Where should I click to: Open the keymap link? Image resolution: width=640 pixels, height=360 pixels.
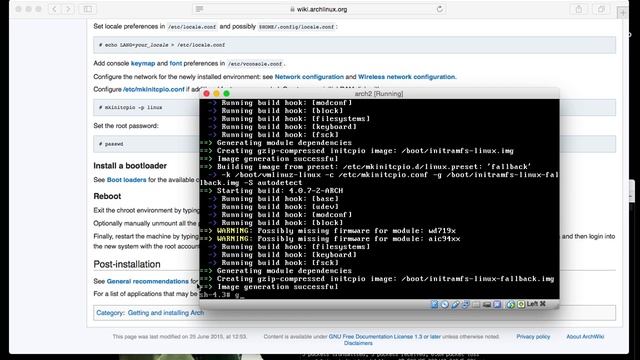[143, 63]
